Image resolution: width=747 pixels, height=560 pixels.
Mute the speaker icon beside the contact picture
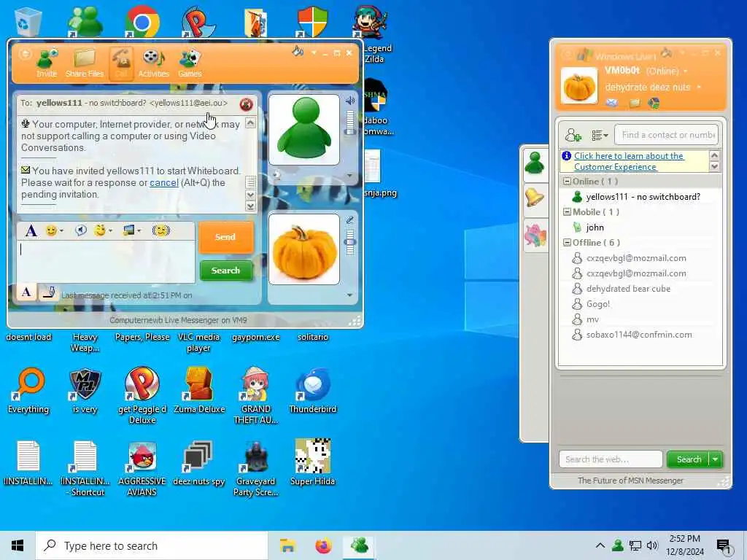pos(350,101)
